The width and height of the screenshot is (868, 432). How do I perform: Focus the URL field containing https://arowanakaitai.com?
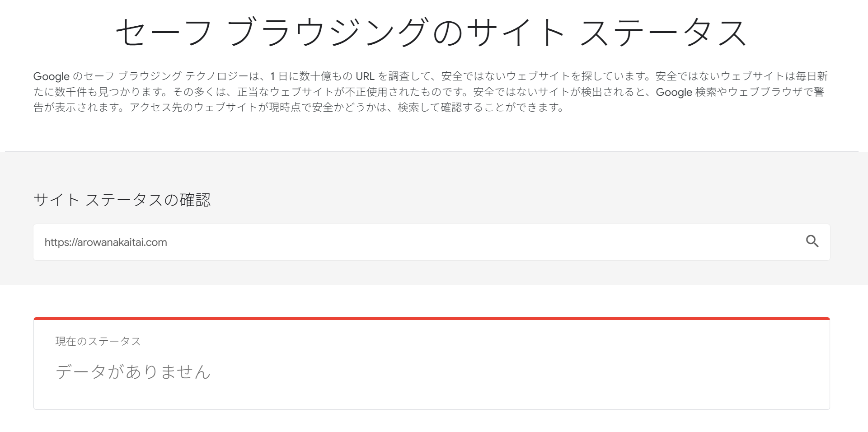point(106,242)
